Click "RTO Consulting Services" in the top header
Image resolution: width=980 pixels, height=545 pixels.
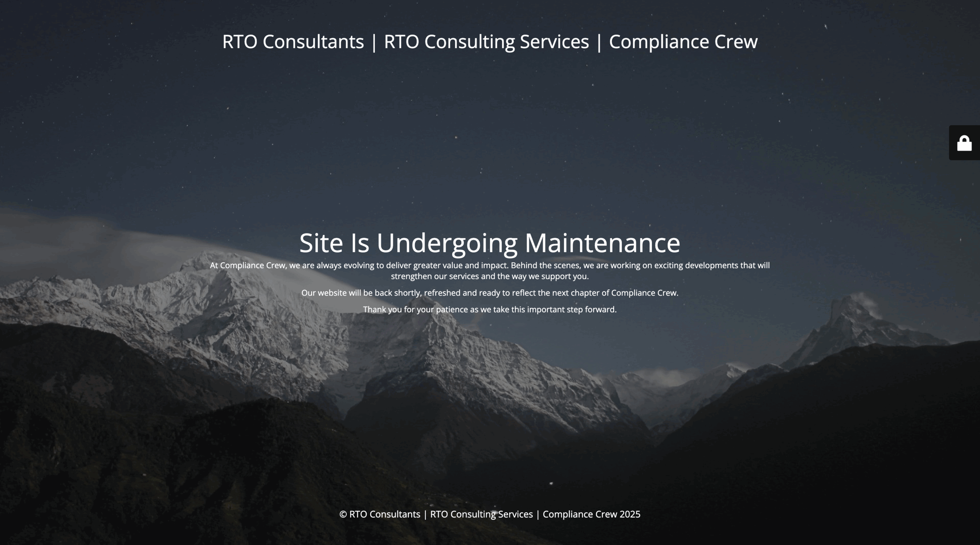[x=486, y=42]
